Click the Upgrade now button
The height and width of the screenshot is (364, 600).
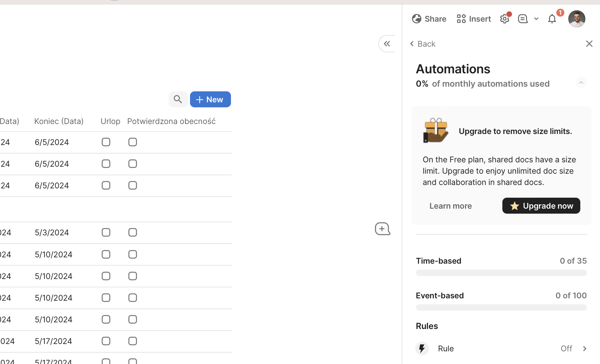pos(541,206)
